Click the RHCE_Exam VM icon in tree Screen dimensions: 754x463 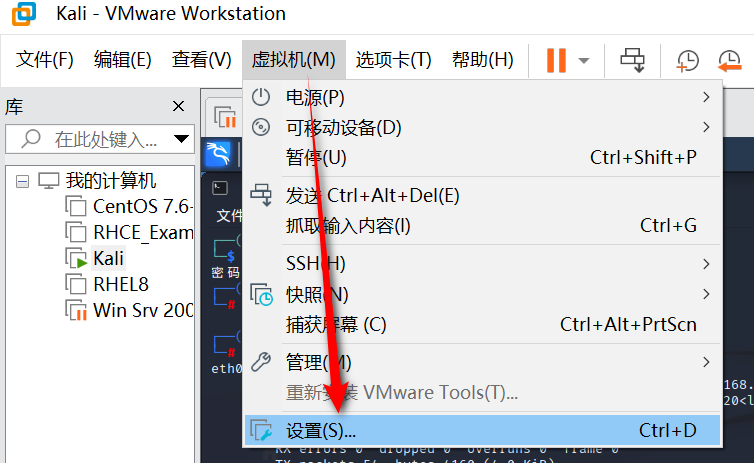76,232
